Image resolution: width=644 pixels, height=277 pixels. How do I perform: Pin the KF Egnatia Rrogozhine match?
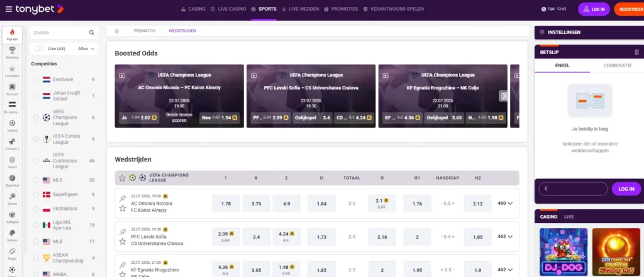coord(123,265)
